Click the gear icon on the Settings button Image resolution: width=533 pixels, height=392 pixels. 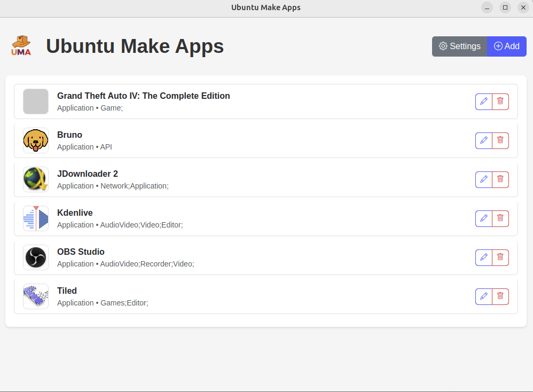tap(443, 46)
